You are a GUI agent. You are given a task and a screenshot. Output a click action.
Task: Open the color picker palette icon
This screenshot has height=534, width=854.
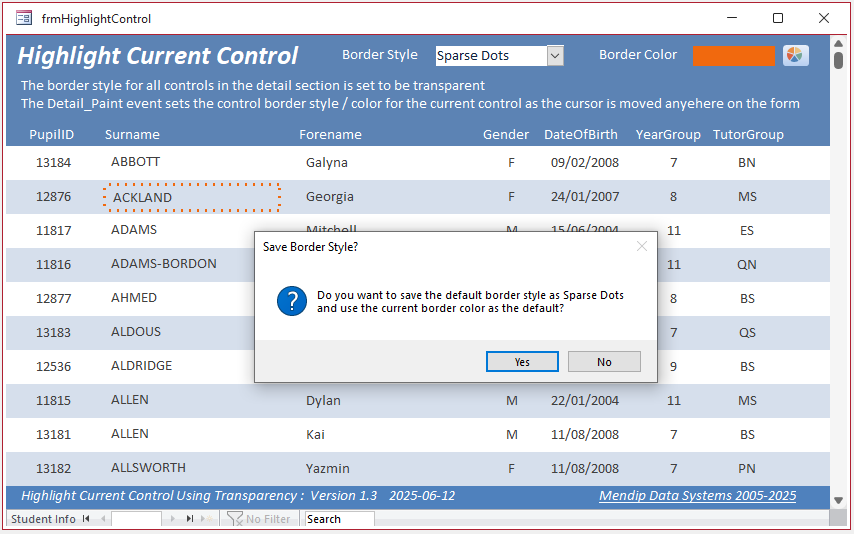(x=796, y=55)
